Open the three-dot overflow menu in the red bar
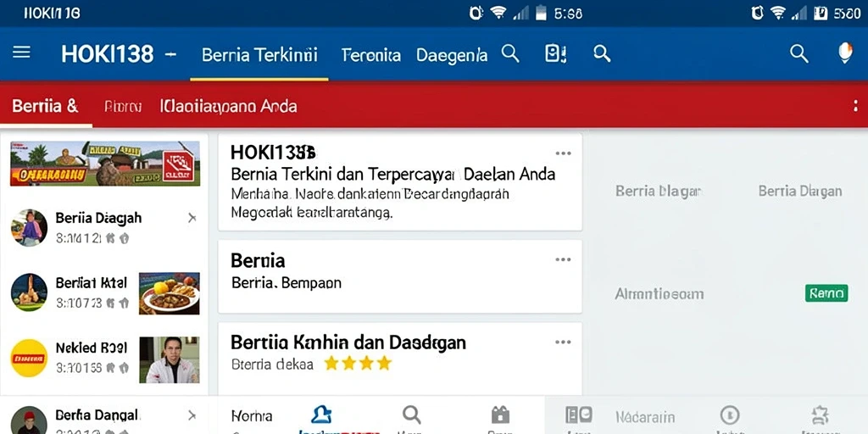Image resolution: width=868 pixels, height=434 pixels. [856, 106]
